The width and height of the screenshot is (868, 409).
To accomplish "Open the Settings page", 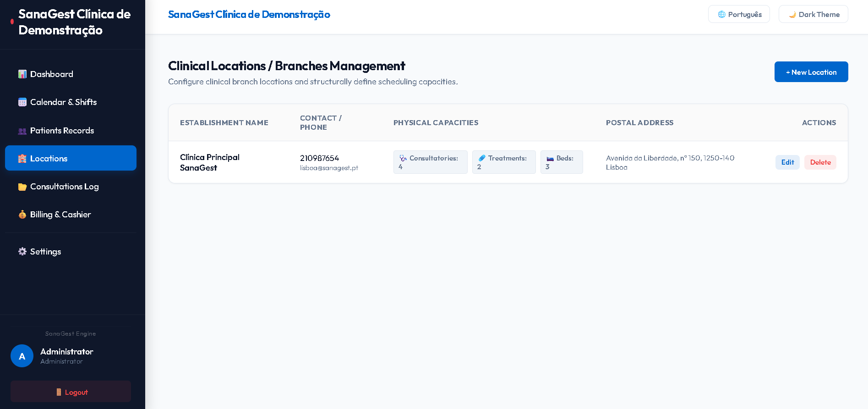I will point(71,252).
